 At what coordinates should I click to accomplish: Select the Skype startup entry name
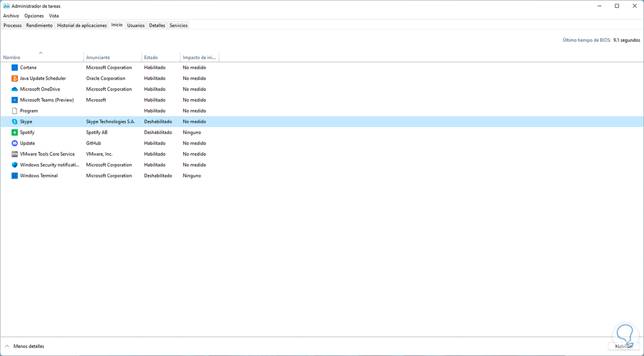[x=26, y=122]
